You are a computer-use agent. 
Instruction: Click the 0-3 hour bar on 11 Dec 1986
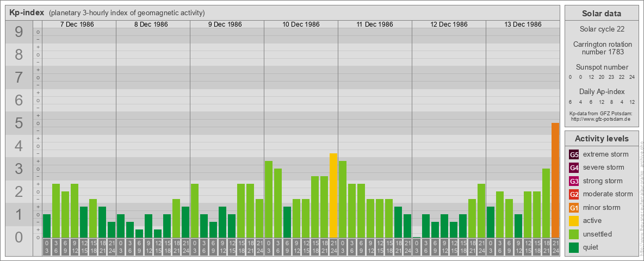[x=343, y=200]
